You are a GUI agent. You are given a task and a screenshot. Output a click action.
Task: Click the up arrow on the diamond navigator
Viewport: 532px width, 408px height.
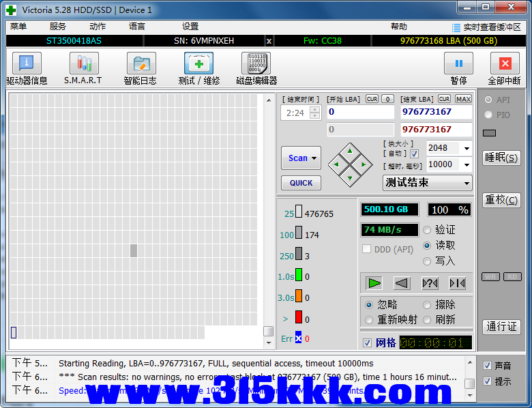pyautogui.click(x=350, y=151)
